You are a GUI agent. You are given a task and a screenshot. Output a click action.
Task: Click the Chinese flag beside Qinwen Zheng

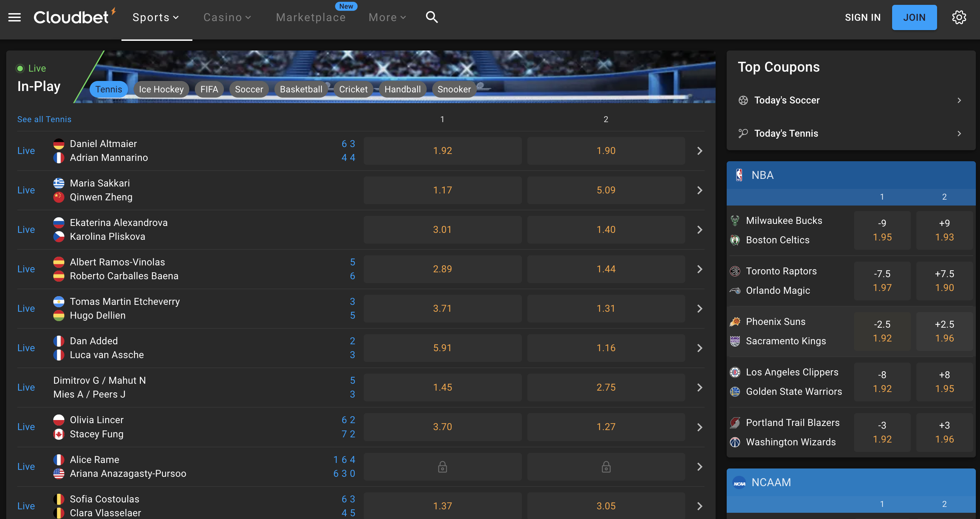(58, 197)
